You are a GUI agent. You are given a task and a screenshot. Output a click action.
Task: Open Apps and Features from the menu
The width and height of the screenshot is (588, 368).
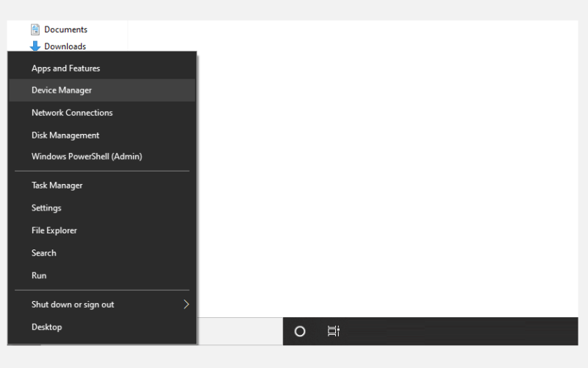pos(101,68)
